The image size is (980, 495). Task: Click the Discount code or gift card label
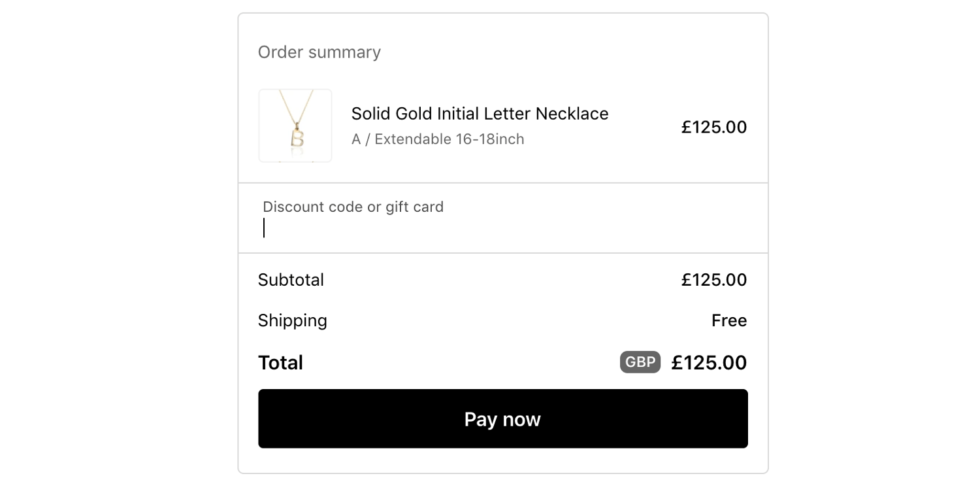point(353,207)
